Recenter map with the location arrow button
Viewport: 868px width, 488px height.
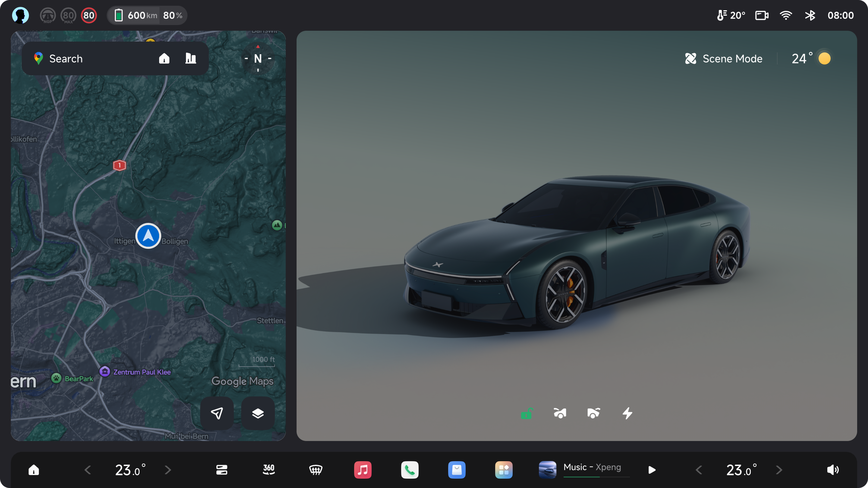point(217,413)
